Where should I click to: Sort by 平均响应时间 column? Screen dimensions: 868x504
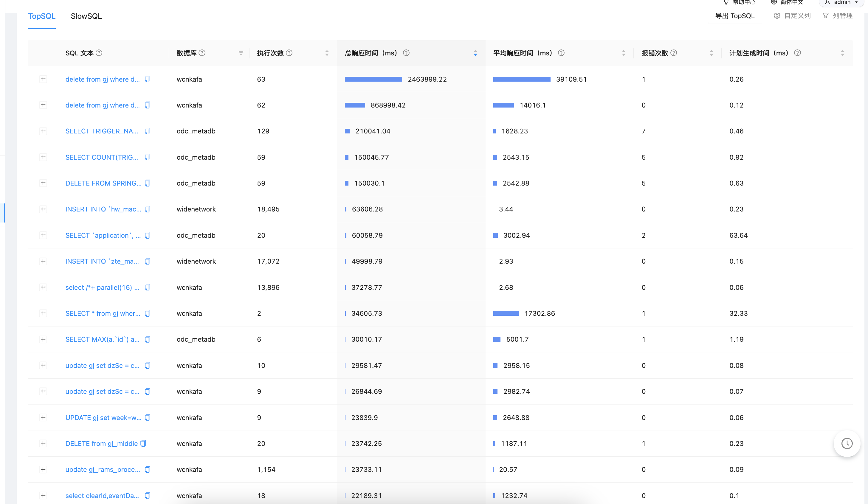tap(624, 53)
